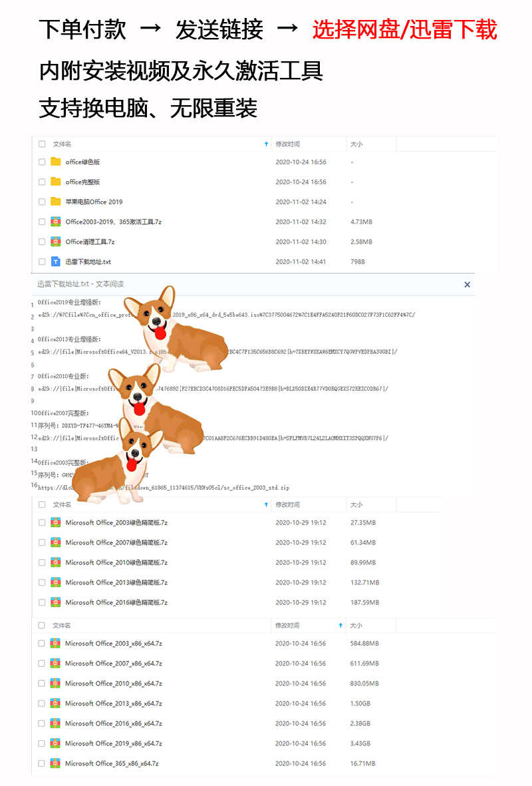Viewport: 532px width, 786px height.
Task: Click the archive icon of Office_2010_x86_x64.7z
Action: pyautogui.click(x=55, y=684)
